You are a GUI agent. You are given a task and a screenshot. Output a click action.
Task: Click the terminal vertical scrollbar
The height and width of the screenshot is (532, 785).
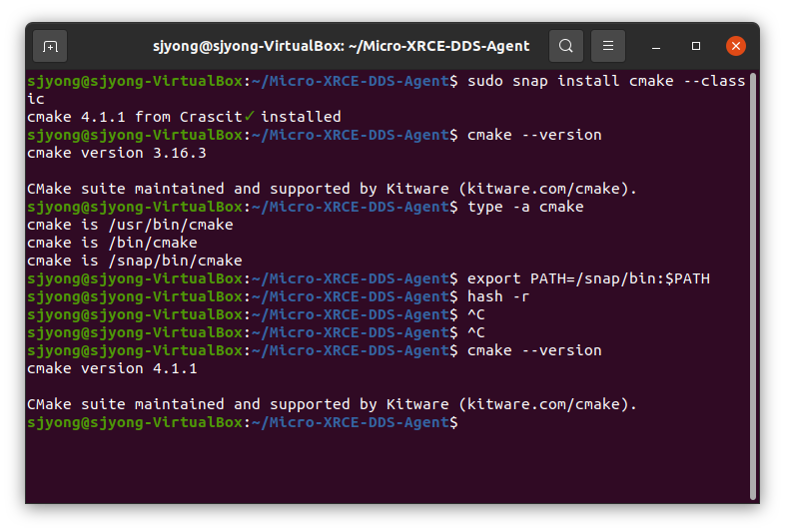(752, 285)
